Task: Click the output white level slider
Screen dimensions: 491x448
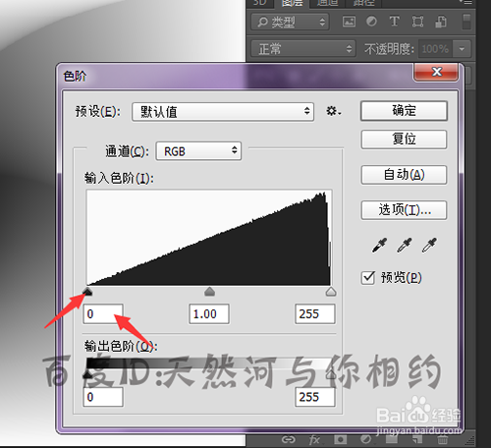Action: (331, 374)
